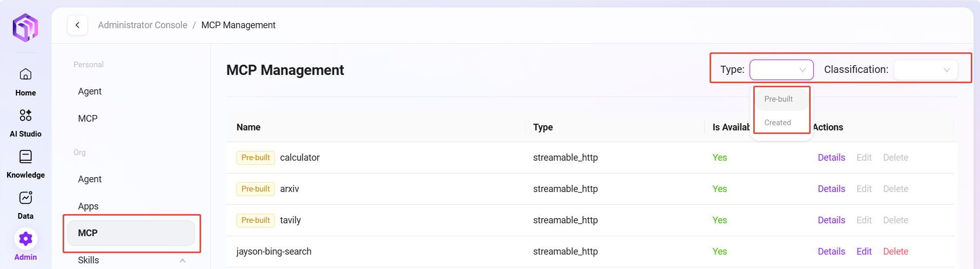980x269 pixels.
Task: Edit the jayson-bing-search entry
Action: click(864, 252)
